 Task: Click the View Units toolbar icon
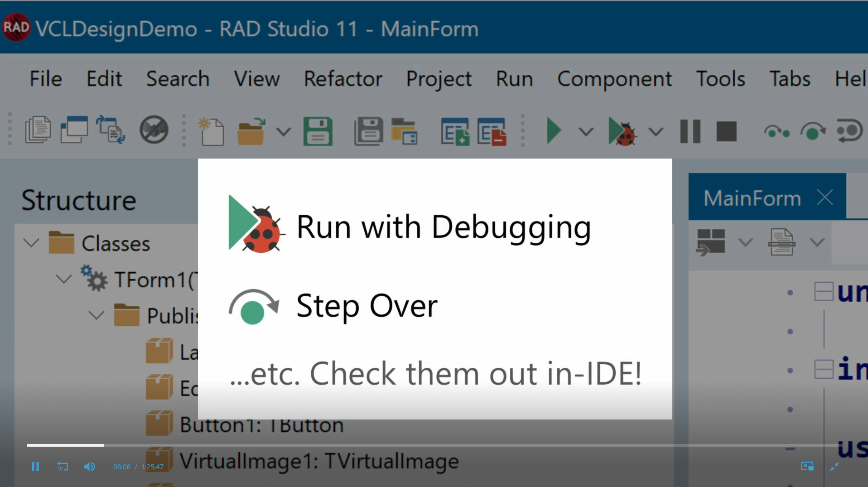click(38, 130)
